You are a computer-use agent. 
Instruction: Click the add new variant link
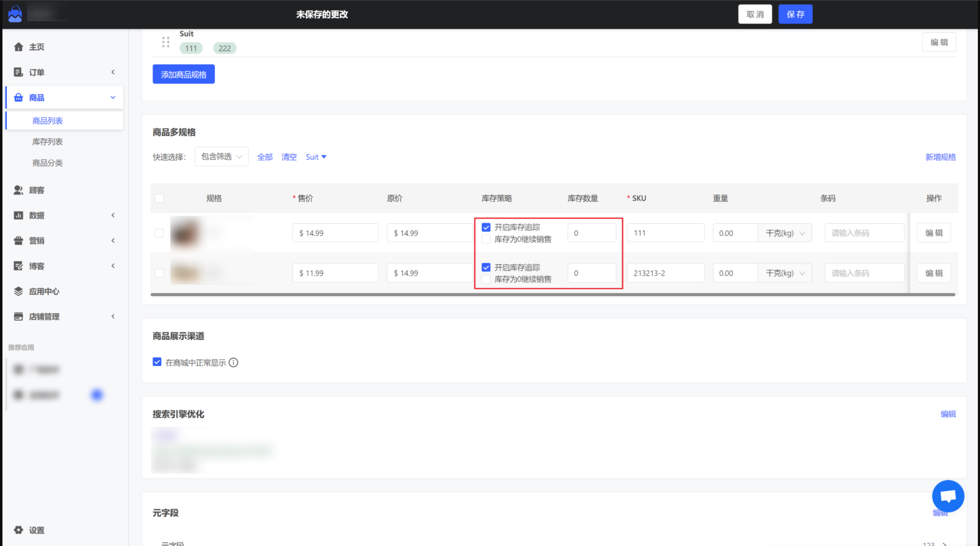940,157
